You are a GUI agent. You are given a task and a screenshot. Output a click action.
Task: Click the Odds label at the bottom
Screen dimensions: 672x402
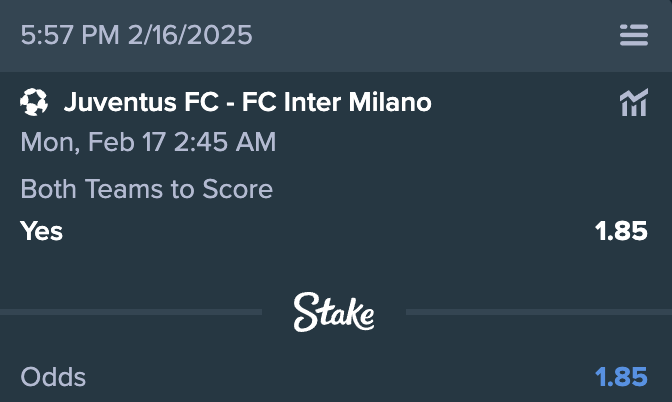[x=53, y=378]
